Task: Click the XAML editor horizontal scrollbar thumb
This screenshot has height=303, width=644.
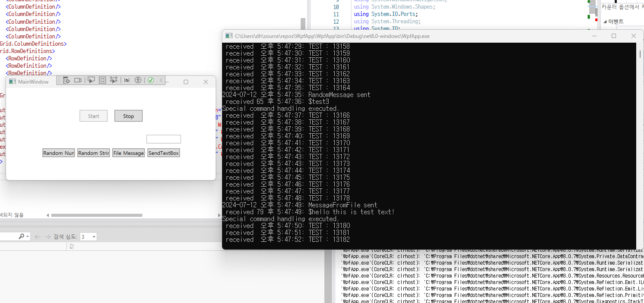Action: [97, 215]
